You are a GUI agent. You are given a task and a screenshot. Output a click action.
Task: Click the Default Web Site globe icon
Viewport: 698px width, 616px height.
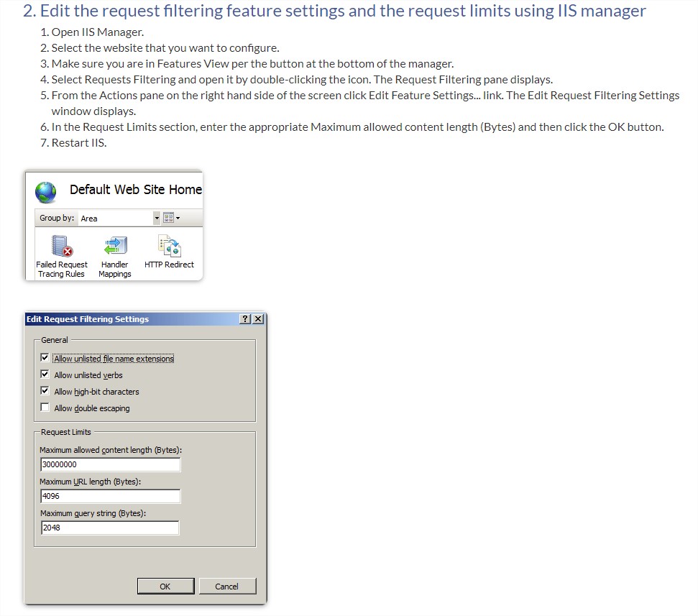click(x=45, y=192)
